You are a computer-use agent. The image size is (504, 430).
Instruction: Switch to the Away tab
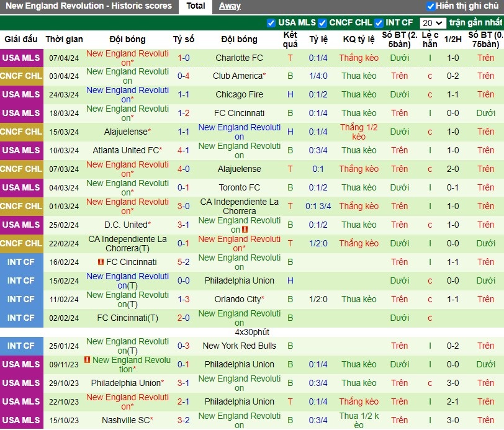pos(230,6)
